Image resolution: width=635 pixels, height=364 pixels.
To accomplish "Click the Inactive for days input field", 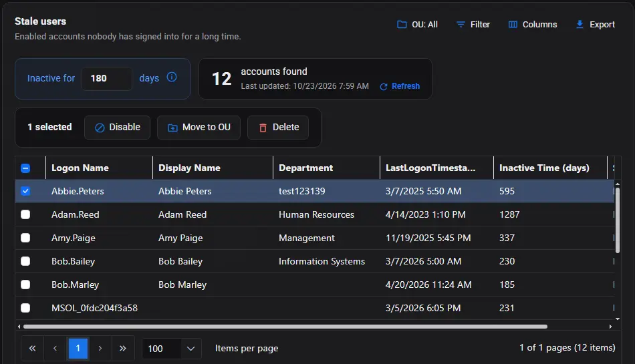I will (x=107, y=78).
